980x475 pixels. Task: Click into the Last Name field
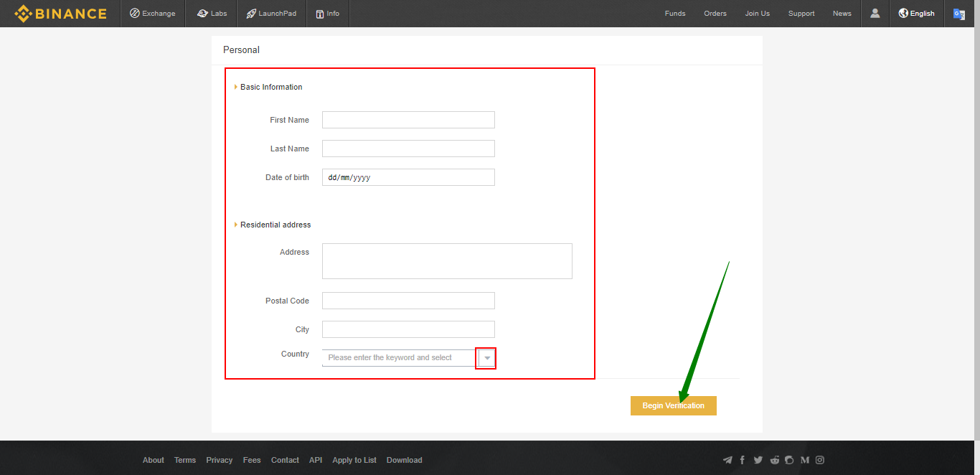click(408, 149)
